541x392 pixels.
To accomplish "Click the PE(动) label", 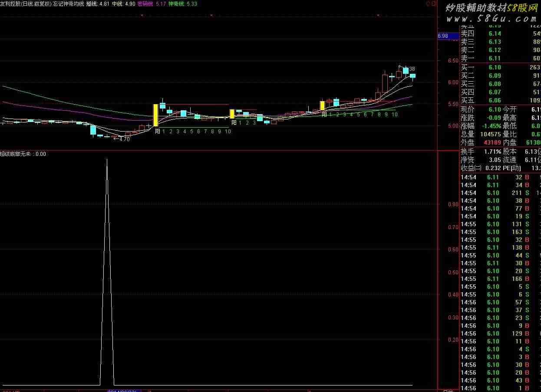I will 512,168.
